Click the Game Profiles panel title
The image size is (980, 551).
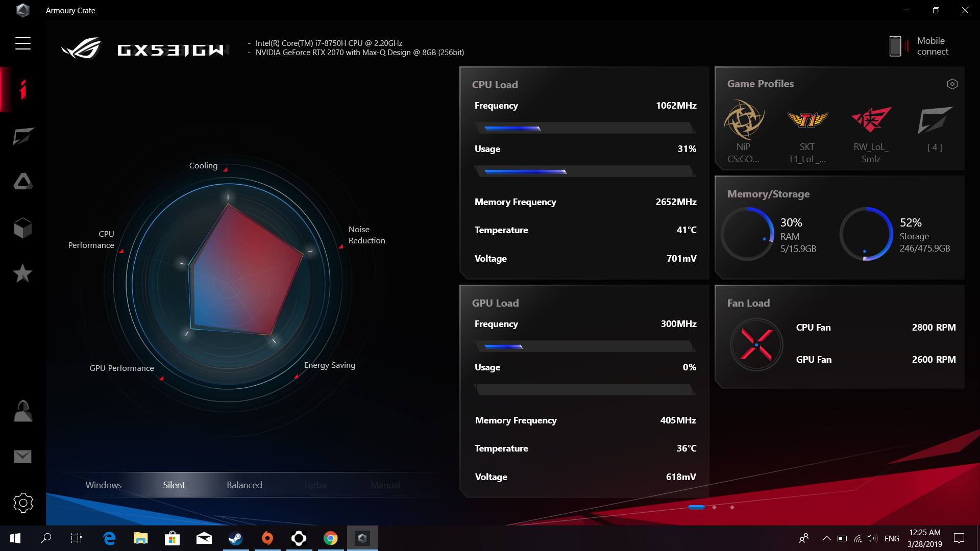point(761,84)
